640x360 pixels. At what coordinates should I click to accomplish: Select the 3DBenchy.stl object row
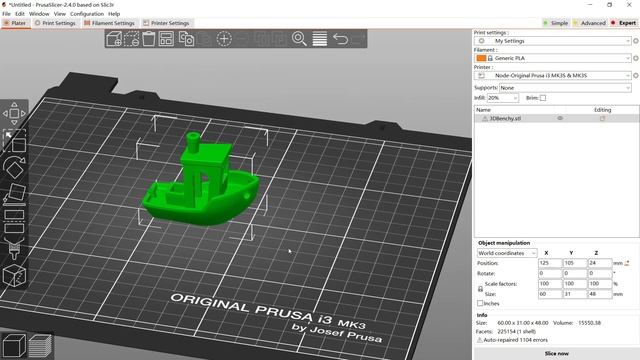[556, 118]
